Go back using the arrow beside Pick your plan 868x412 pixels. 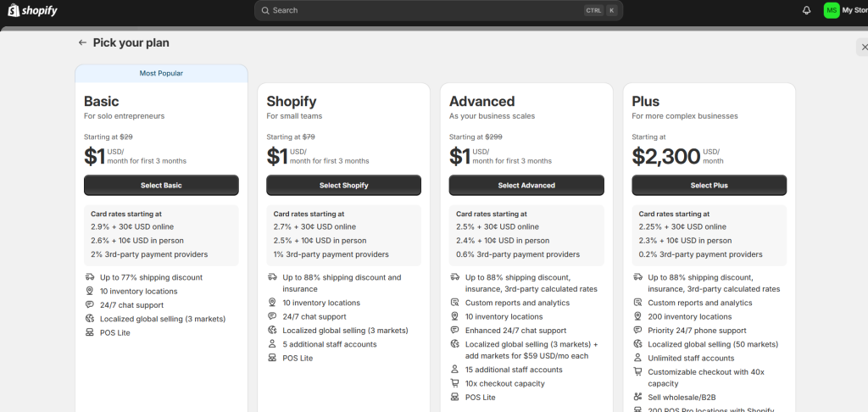(82, 42)
